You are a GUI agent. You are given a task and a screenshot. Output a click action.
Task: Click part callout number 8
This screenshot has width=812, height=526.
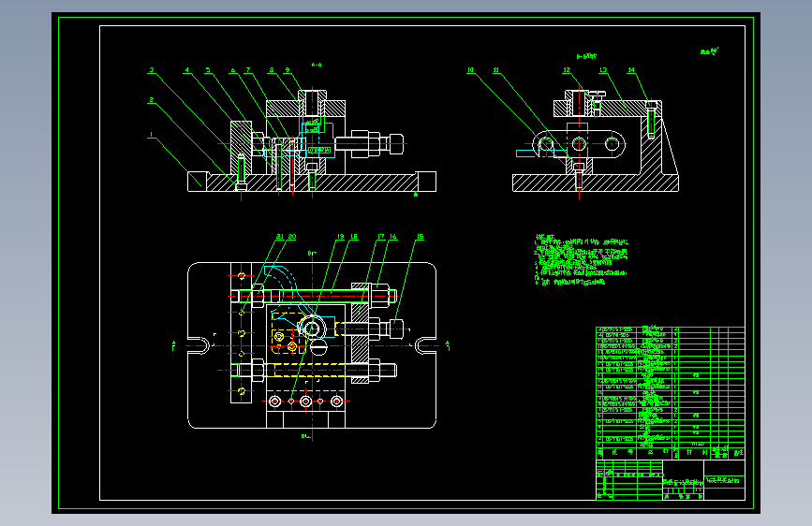pyautogui.click(x=272, y=70)
